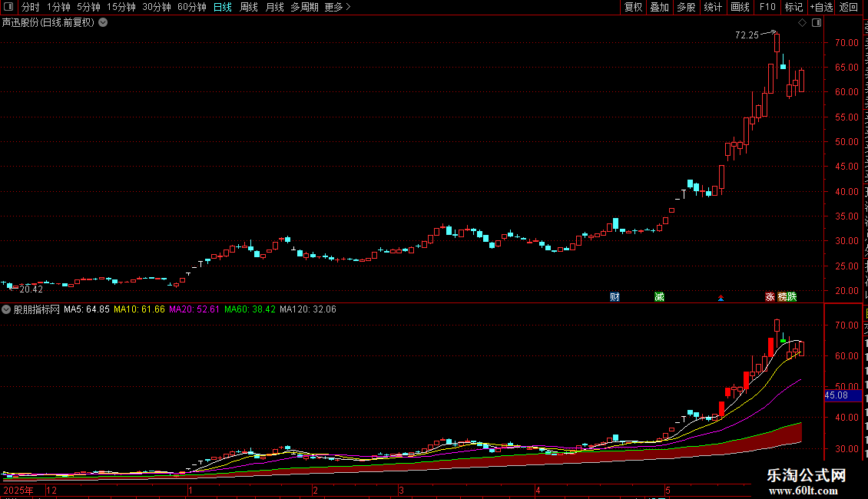The height and width of the screenshot is (499, 868).
Task: Click the month 5 timeline marker
Action: 668,491
